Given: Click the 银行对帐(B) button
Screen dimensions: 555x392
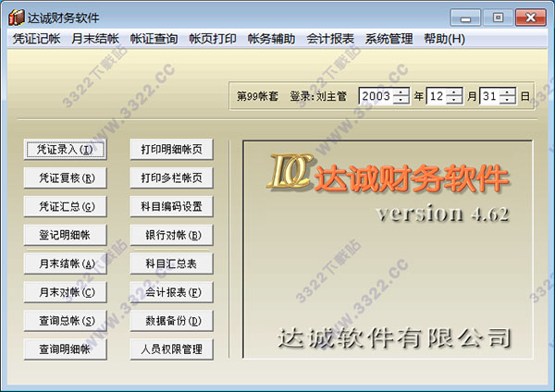Looking at the screenshot, I should point(172,235).
